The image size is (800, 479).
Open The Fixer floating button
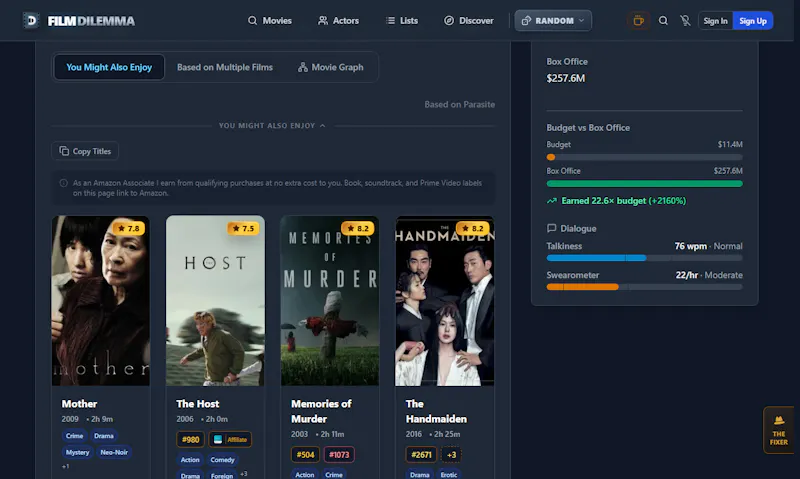[x=779, y=430]
